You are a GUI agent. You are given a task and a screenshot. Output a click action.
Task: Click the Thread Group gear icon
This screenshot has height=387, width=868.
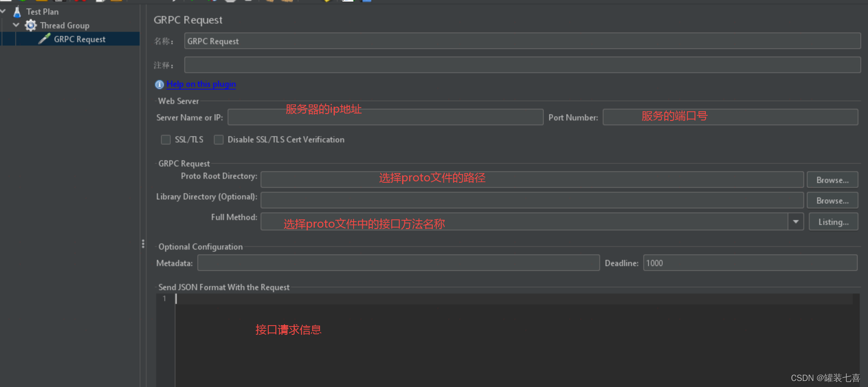(31, 25)
